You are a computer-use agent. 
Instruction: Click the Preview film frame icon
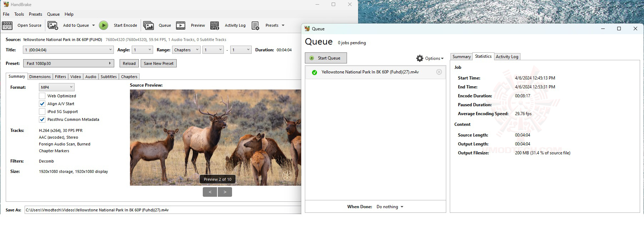181,25
